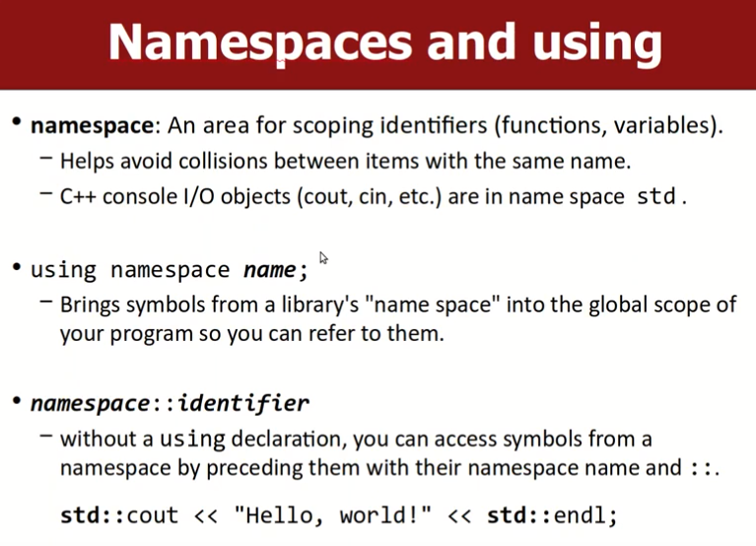
Task: Click the line "Brings symbols from a library's"
Action: (398, 306)
